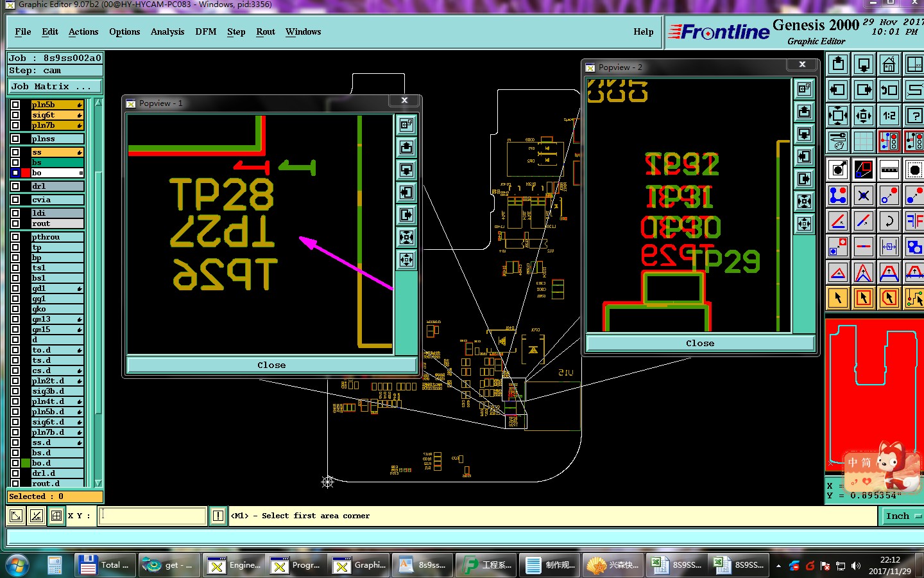Screen dimensions: 924x578
Task: Open the tools and palette icon
Action: point(838,141)
